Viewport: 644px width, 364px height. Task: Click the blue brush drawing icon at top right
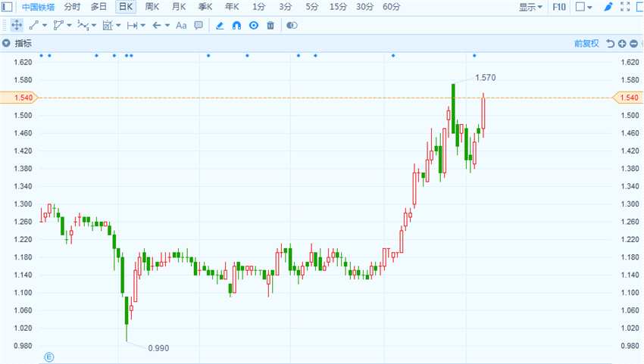click(x=608, y=7)
